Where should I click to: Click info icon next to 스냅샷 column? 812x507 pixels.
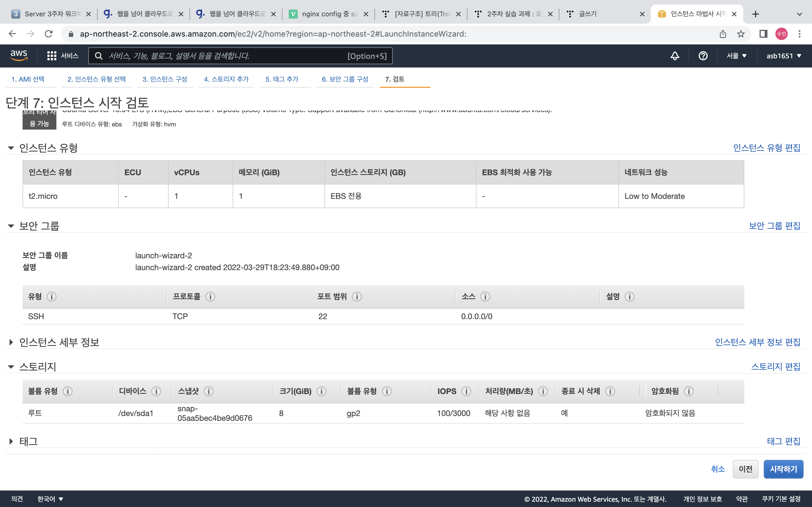pyautogui.click(x=208, y=391)
